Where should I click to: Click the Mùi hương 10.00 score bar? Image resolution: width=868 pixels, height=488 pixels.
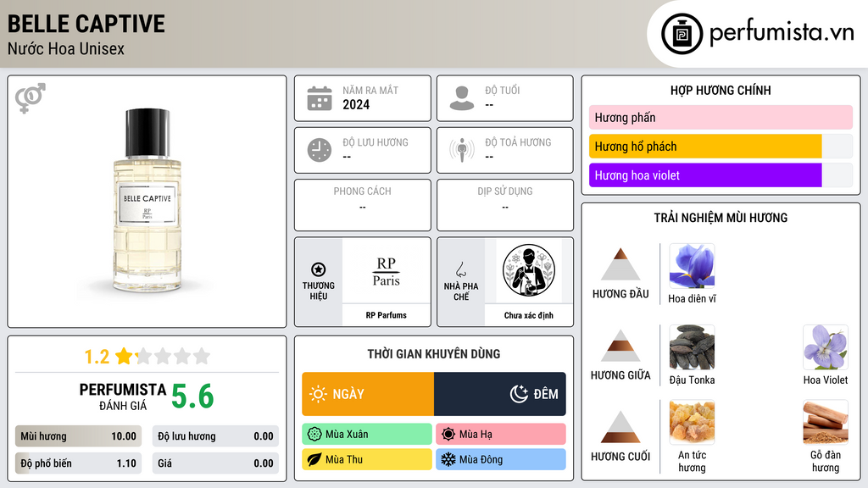point(78,436)
